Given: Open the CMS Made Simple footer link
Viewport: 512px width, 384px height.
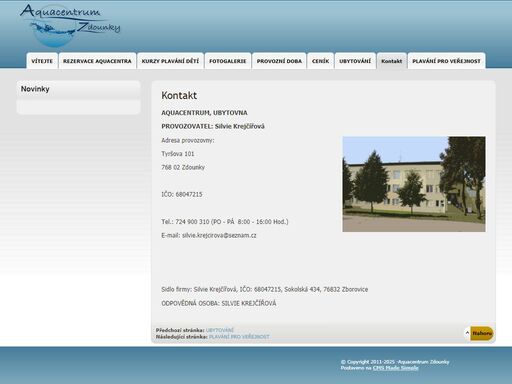Looking at the screenshot, I should tap(395, 368).
